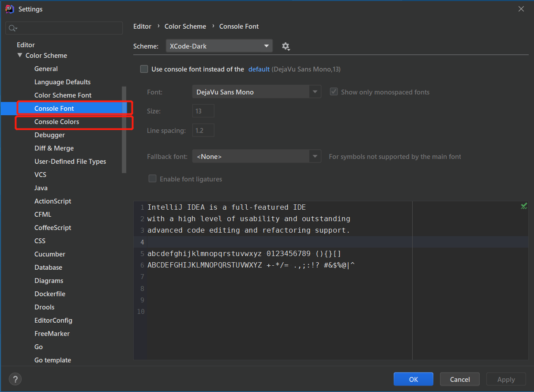The height and width of the screenshot is (392, 534).
Task: Click the font Size input field
Action: click(x=203, y=111)
